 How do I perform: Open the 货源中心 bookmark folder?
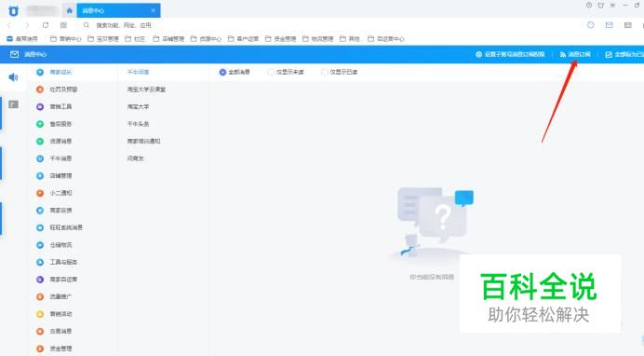pyautogui.click(x=206, y=39)
